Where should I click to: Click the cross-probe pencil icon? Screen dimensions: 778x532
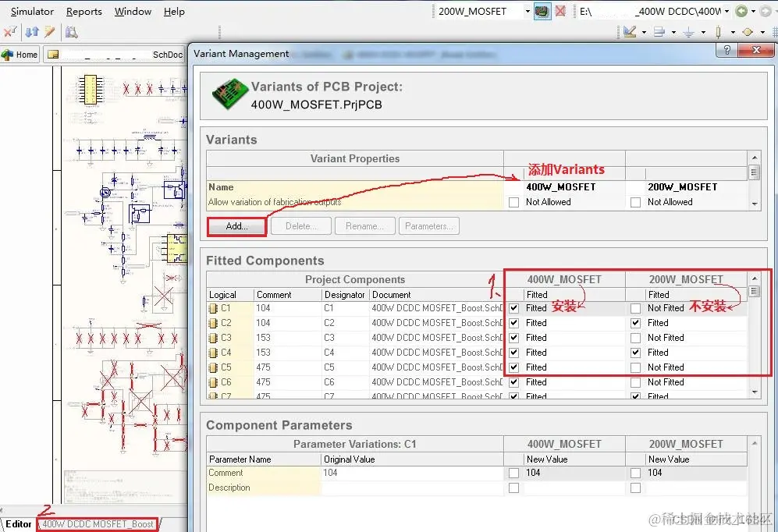pos(49,32)
